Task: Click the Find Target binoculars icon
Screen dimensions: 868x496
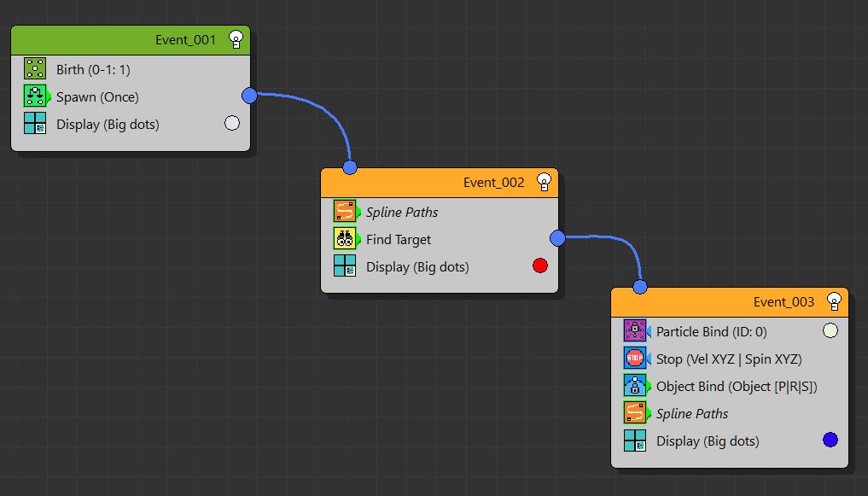Action: 345,239
